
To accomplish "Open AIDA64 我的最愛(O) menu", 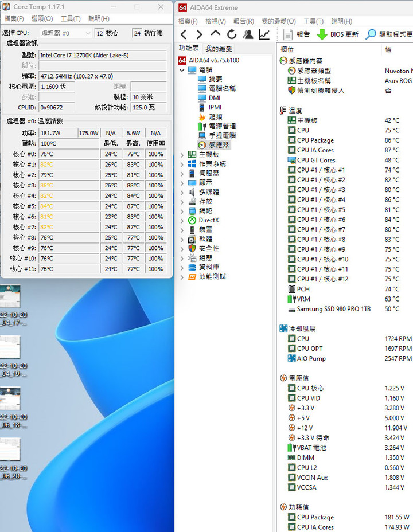I will 279,21.
